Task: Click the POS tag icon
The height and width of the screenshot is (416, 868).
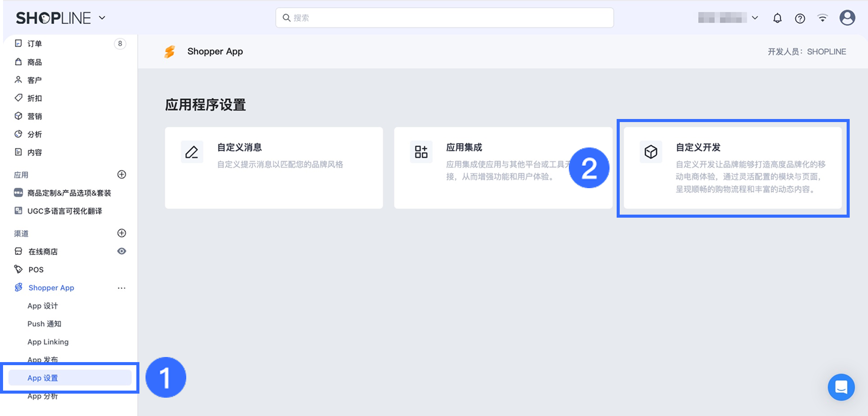Action: tap(18, 269)
